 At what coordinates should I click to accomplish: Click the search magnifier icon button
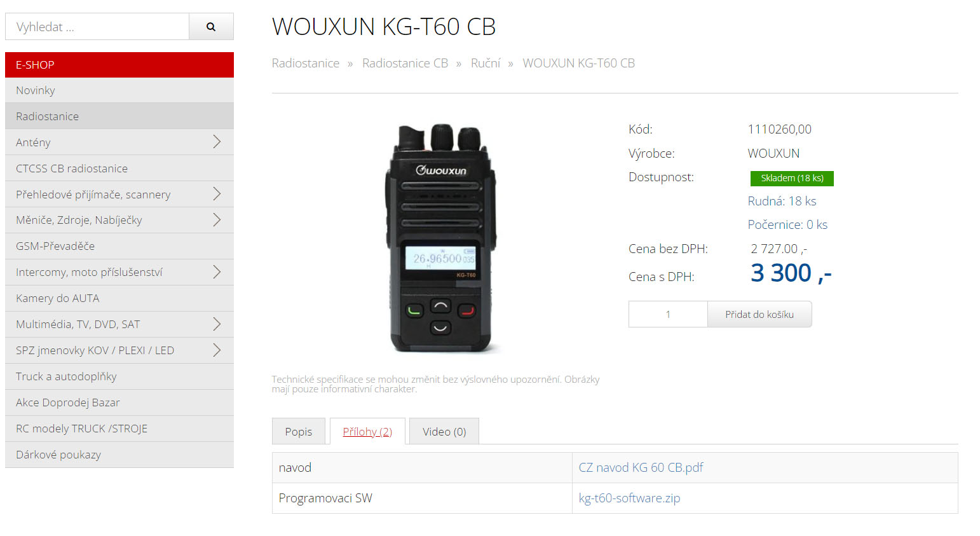[x=211, y=27]
